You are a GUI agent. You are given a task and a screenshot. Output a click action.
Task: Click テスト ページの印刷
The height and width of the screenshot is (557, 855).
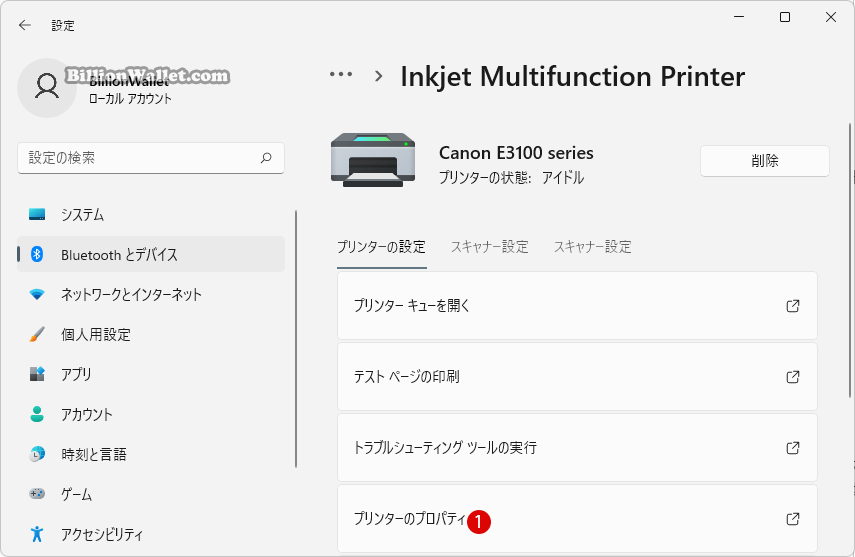[x=577, y=376]
